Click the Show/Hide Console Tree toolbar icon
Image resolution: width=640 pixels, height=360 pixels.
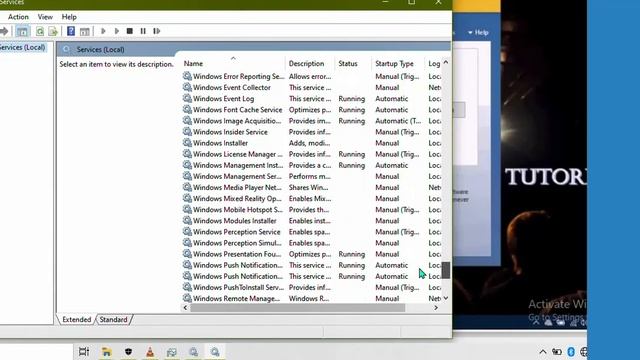[23, 31]
